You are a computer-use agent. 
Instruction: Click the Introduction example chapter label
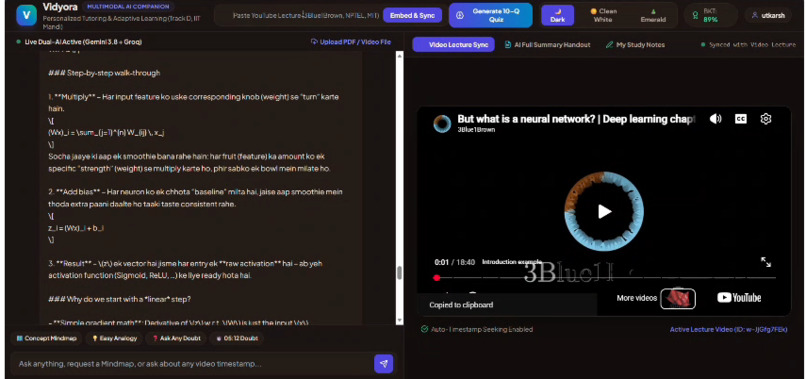click(x=511, y=262)
